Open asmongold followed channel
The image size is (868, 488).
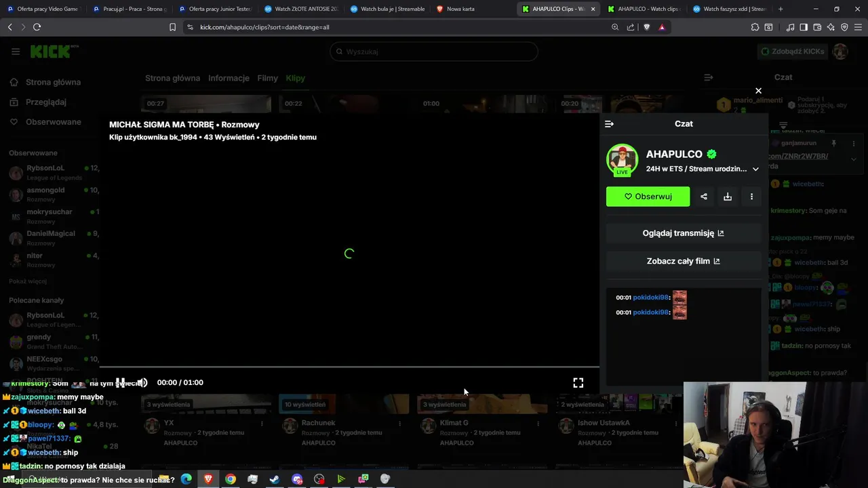click(52, 194)
